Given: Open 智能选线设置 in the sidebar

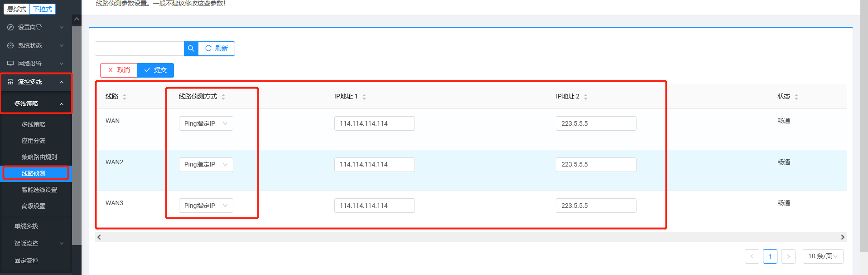Looking at the screenshot, I should tap(39, 190).
